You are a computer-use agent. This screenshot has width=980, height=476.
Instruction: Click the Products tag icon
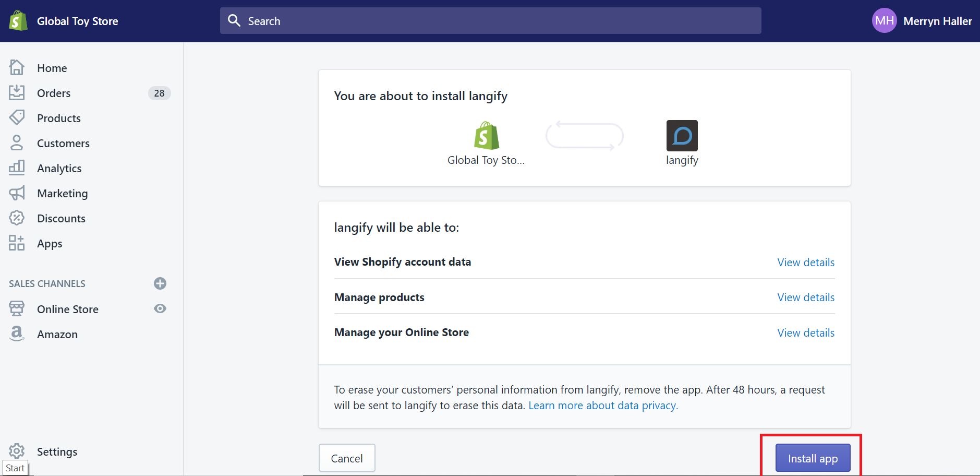[x=17, y=117]
